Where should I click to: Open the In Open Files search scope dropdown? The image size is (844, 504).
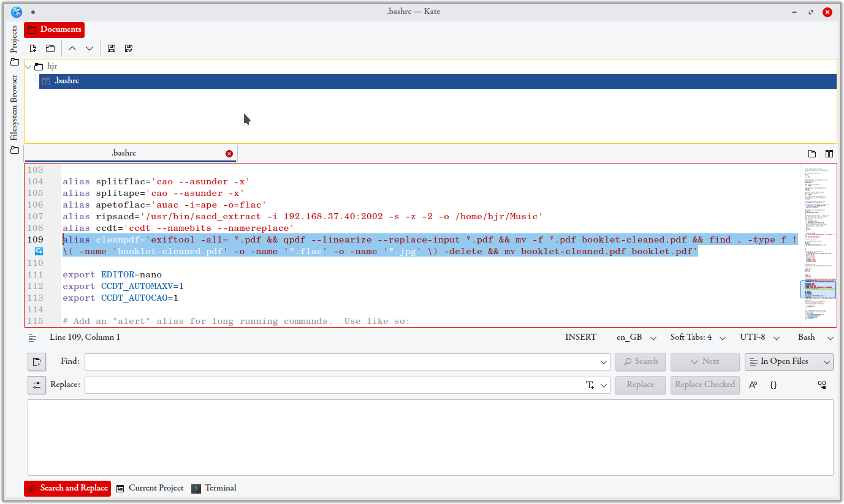point(789,361)
